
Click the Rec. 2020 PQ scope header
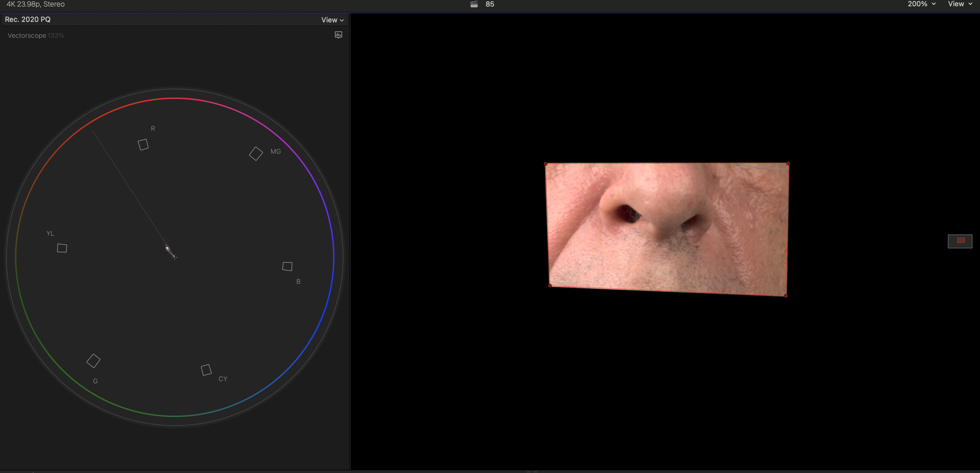point(28,19)
